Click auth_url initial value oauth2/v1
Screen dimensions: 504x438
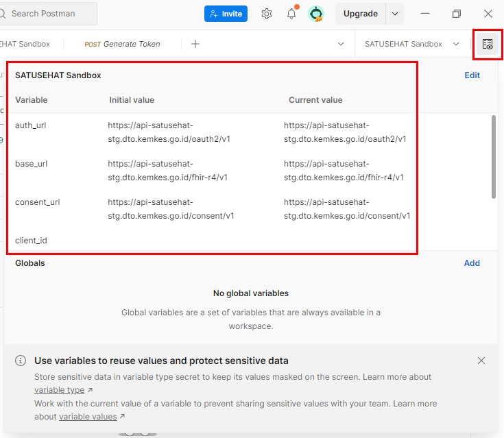(169, 132)
